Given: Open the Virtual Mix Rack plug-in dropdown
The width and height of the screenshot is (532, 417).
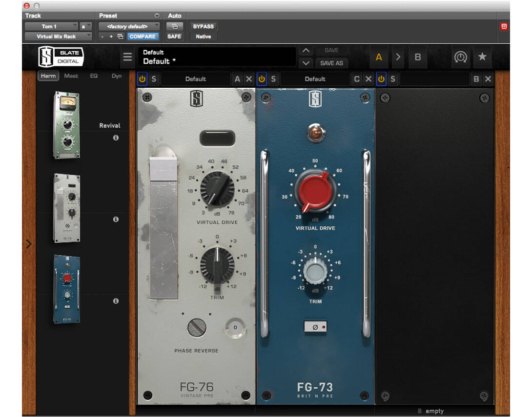Looking at the screenshot, I should (59, 36).
